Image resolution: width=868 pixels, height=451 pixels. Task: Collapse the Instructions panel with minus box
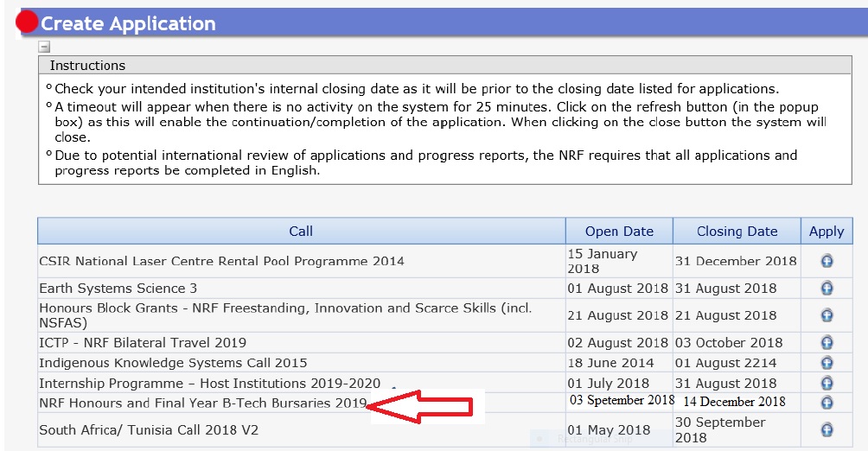[44, 48]
